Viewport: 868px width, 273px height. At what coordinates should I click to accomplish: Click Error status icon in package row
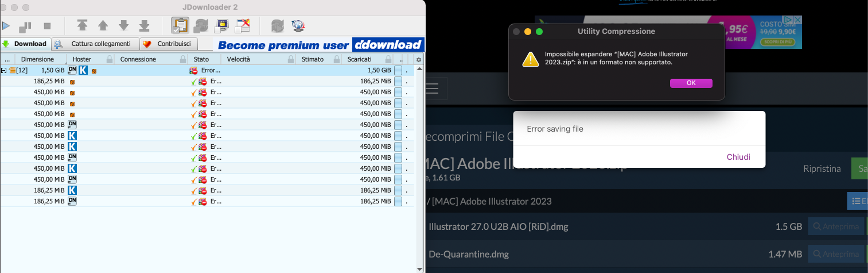point(194,70)
